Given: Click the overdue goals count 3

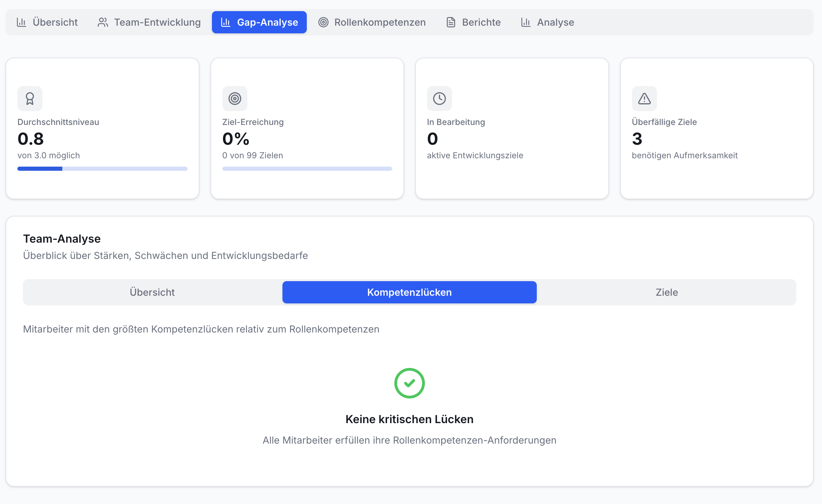Looking at the screenshot, I should (637, 139).
